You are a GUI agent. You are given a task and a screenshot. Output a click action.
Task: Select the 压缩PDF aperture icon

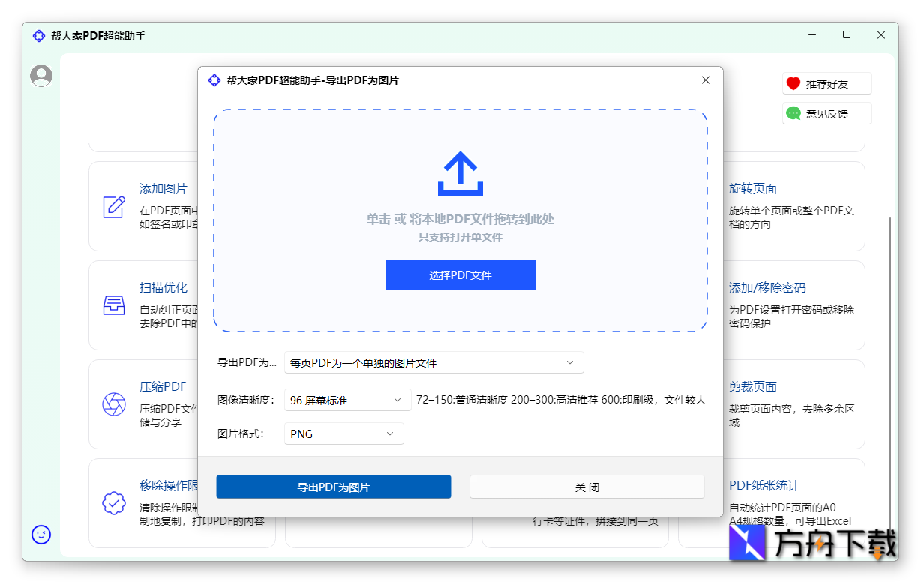[x=114, y=404]
